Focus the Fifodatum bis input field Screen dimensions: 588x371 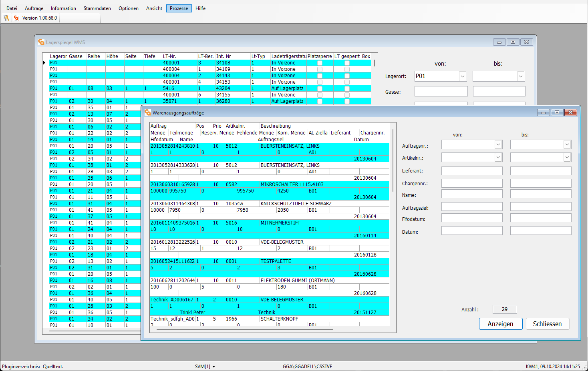tap(541, 218)
